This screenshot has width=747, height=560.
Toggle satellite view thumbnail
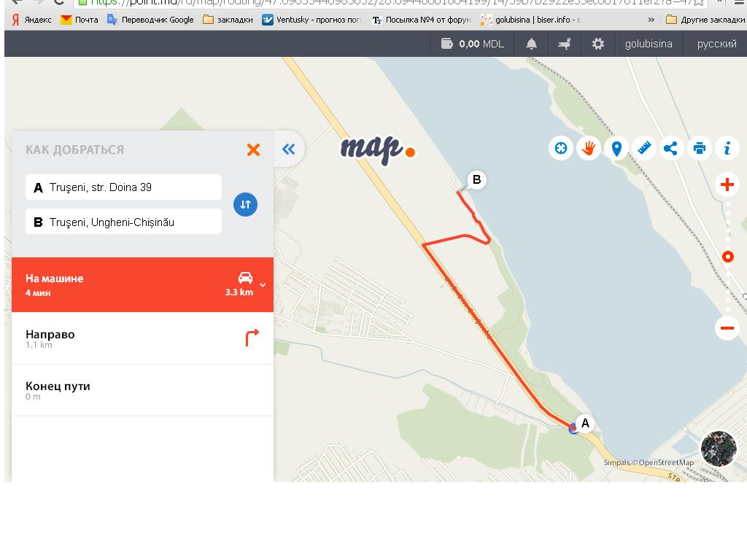pyautogui.click(x=718, y=448)
